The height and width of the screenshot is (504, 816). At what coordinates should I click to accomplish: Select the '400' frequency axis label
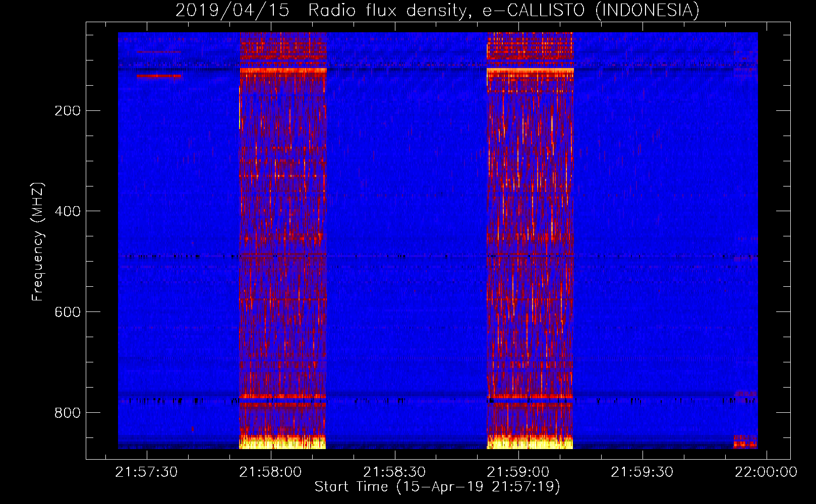(68, 211)
